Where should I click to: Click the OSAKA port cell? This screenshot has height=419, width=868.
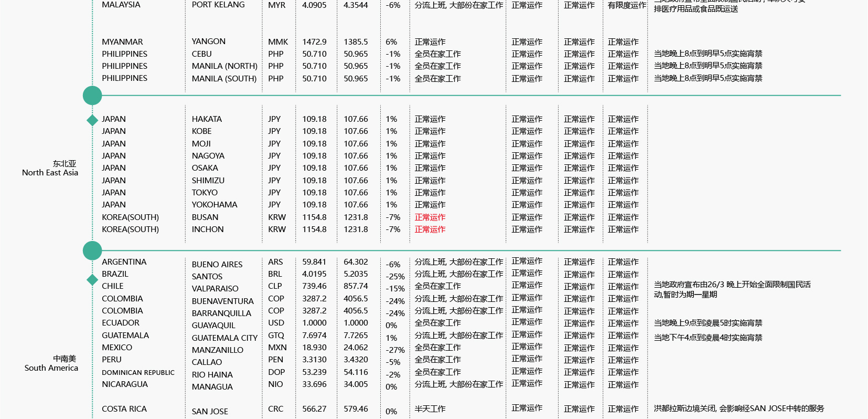point(205,168)
